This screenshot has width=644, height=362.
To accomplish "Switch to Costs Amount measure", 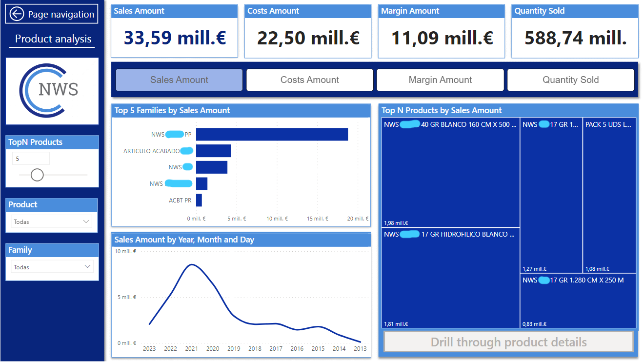I will pyautogui.click(x=309, y=80).
